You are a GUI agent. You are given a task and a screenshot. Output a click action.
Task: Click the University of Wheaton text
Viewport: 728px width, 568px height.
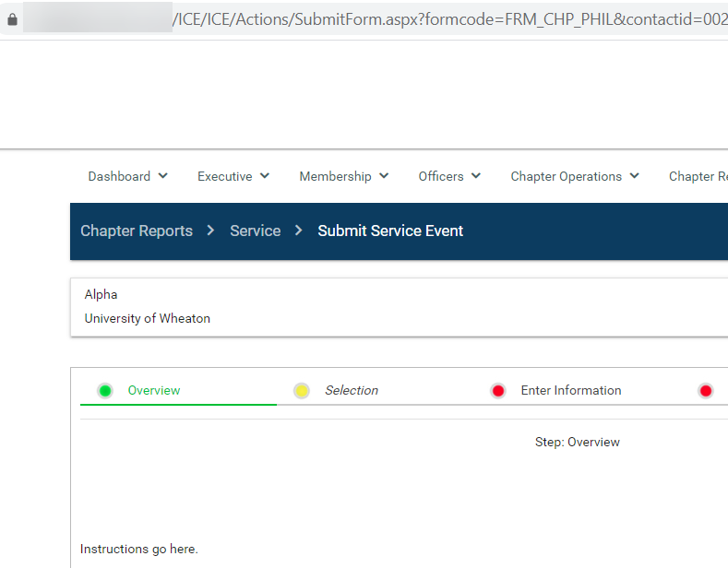click(x=148, y=319)
